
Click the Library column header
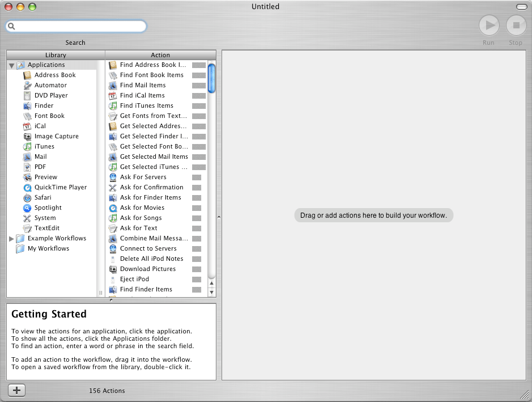pos(56,54)
